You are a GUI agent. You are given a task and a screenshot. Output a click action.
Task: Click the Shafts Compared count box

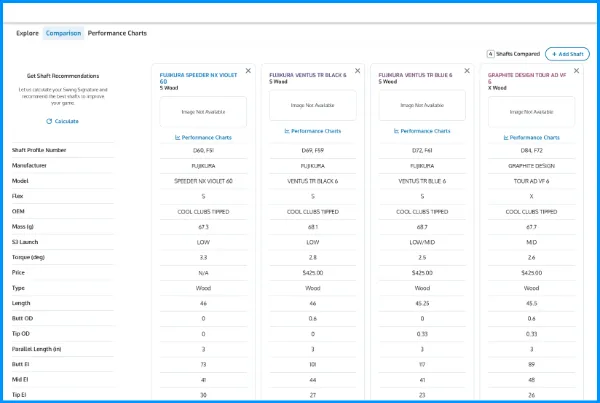[491, 53]
